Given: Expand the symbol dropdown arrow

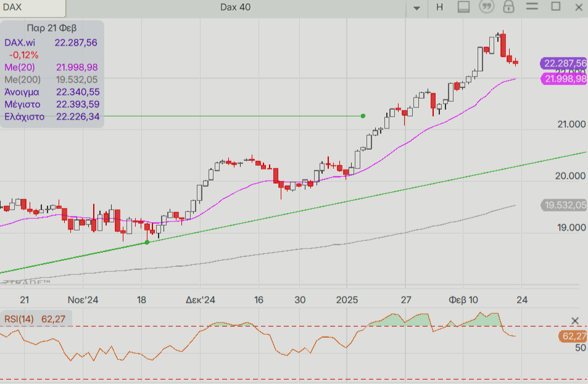Looking at the screenshot, I should [416, 8].
